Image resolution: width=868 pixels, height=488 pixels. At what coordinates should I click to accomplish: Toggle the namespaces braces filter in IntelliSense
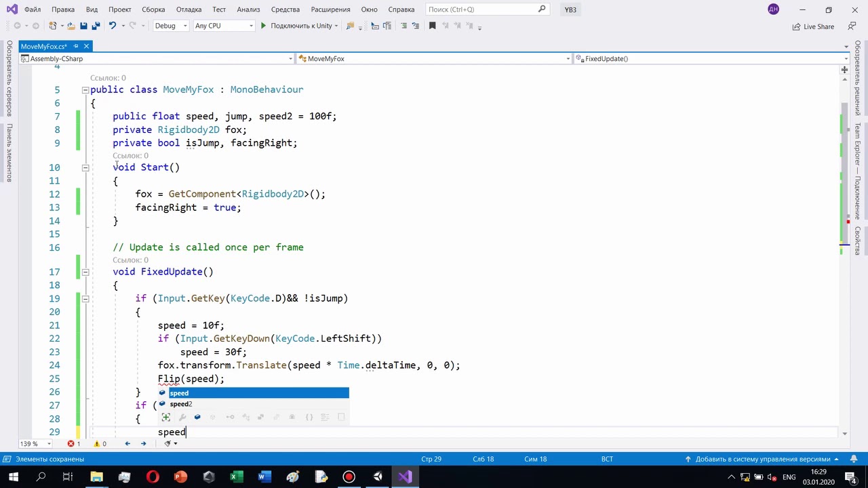pyautogui.click(x=309, y=417)
